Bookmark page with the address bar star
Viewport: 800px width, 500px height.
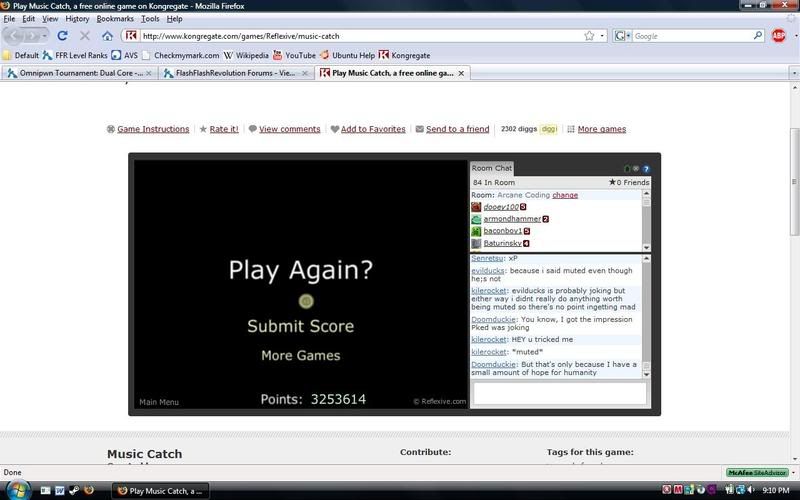pos(589,36)
